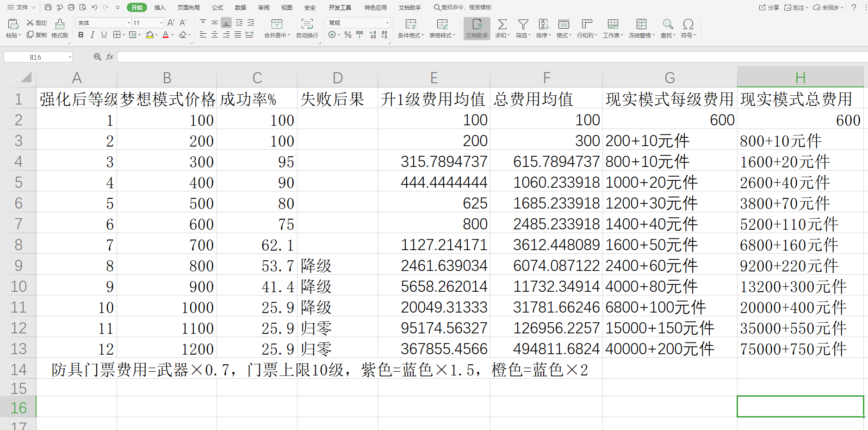Click the Filter (筛选) funnel icon

[x=523, y=25]
